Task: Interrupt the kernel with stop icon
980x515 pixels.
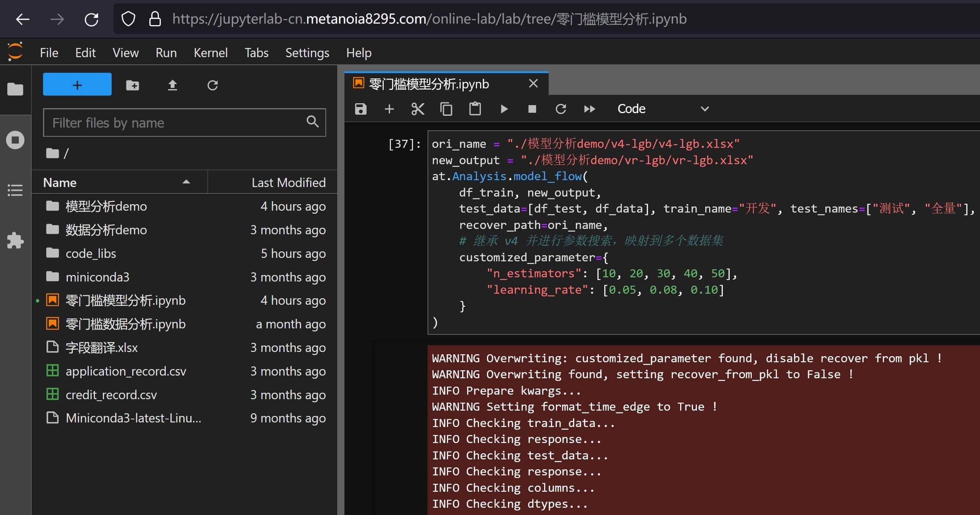Action: click(x=532, y=109)
